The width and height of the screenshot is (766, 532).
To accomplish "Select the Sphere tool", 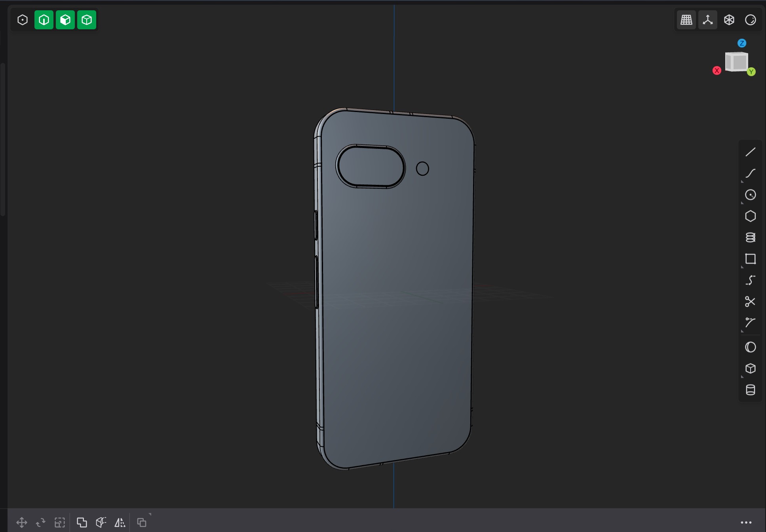I will 750,347.
